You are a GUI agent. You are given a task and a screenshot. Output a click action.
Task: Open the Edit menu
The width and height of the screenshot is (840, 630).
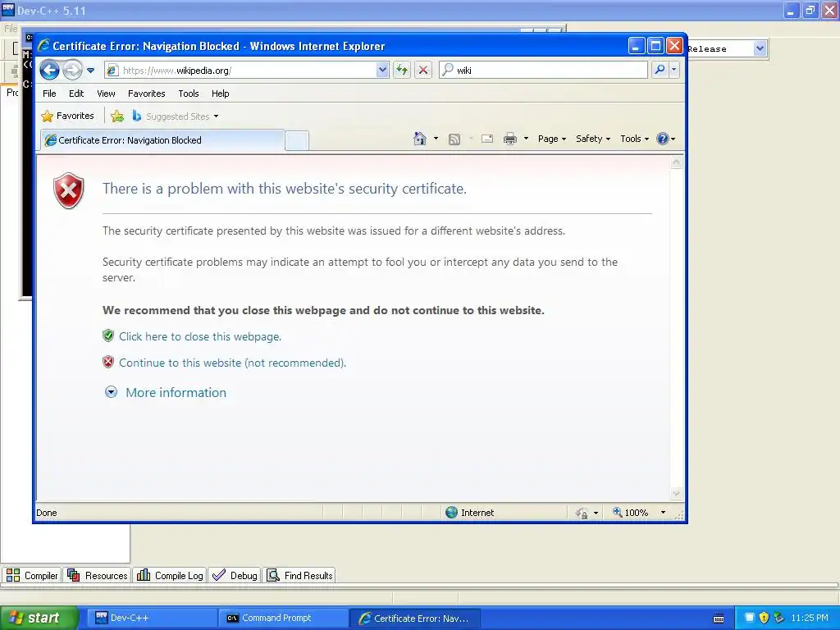(x=76, y=94)
